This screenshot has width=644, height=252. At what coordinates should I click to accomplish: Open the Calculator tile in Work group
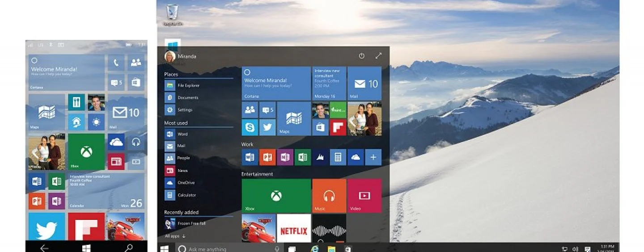[338, 157]
